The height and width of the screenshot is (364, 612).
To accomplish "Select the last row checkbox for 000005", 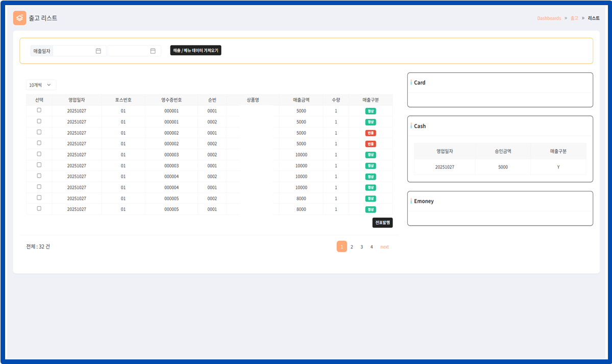I will 39,209.
